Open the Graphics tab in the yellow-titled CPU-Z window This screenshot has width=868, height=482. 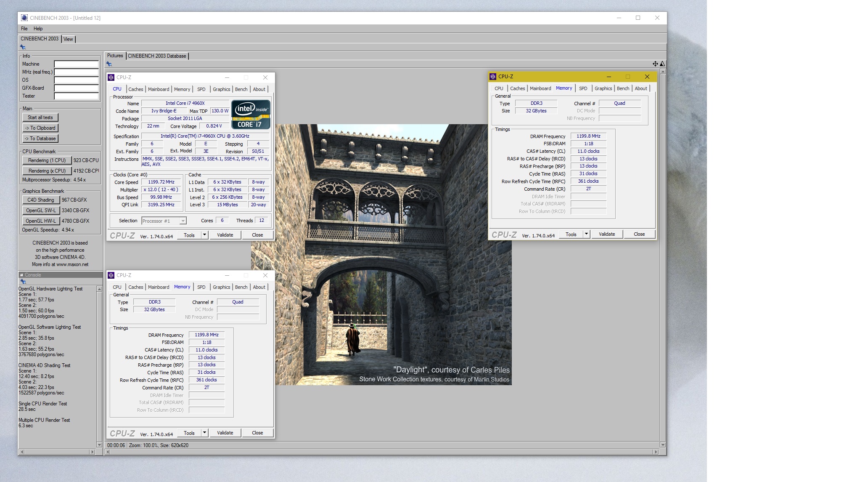[x=603, y=88]
